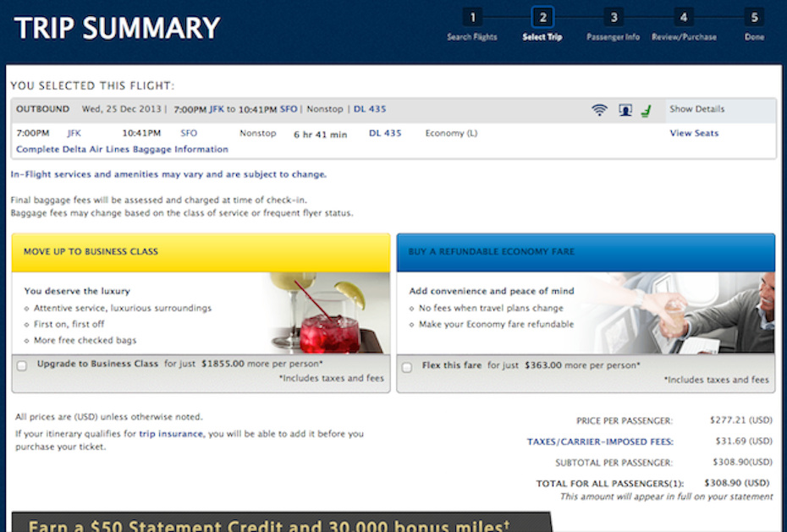Click the SFO airport code in flight row
787x532 pixels.
[189, 134]
